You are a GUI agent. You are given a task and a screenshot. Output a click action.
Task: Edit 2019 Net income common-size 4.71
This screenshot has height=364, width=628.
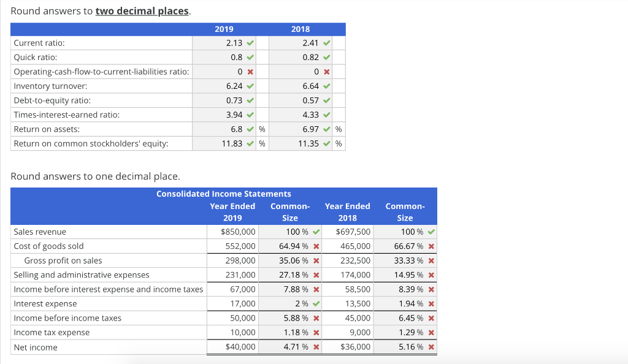click(x=290, y=347)
